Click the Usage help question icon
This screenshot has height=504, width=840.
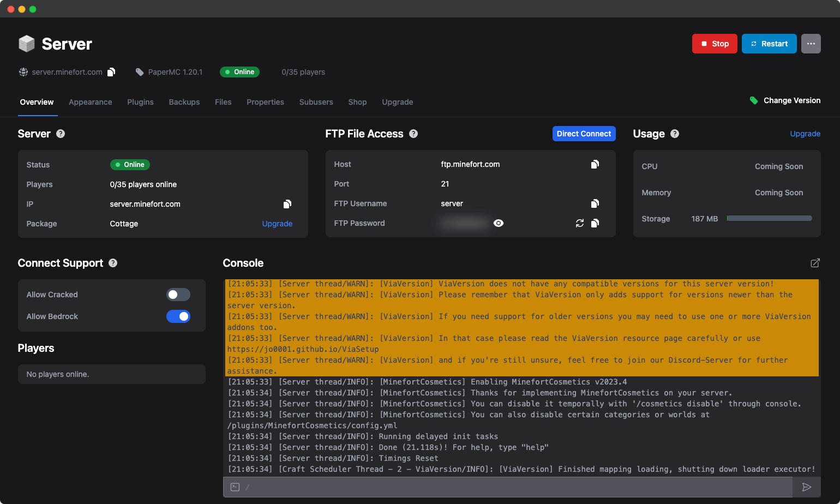[x=675, y=134]
